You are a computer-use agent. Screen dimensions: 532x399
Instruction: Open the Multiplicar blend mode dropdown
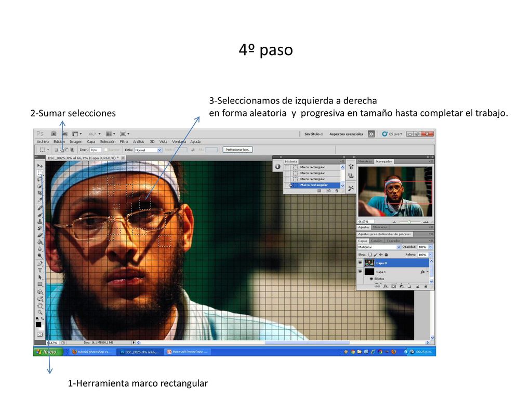[x=379, y=247]
